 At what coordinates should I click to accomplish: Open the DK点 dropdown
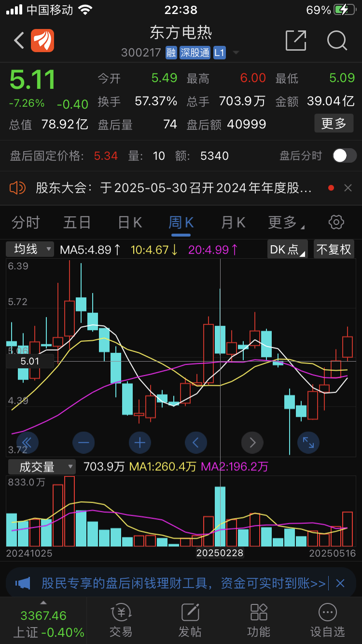288,250
